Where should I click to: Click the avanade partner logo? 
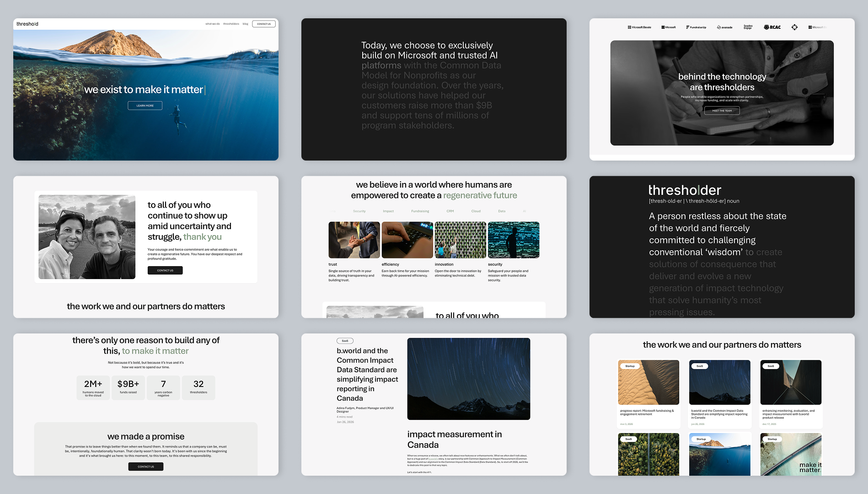pos(725,27)
